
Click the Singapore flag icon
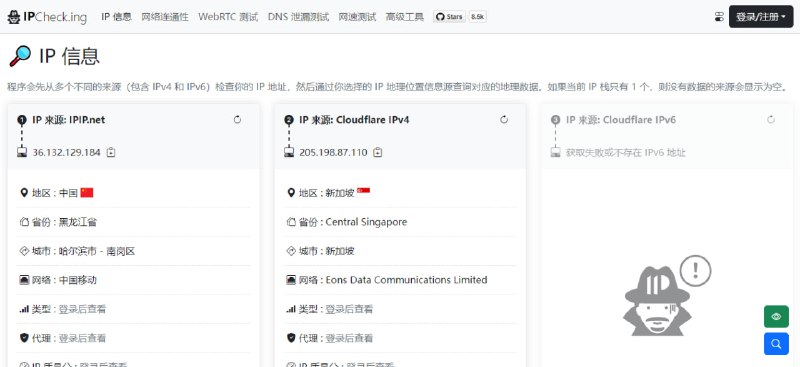pyautogui.click(x=363, y=191)
